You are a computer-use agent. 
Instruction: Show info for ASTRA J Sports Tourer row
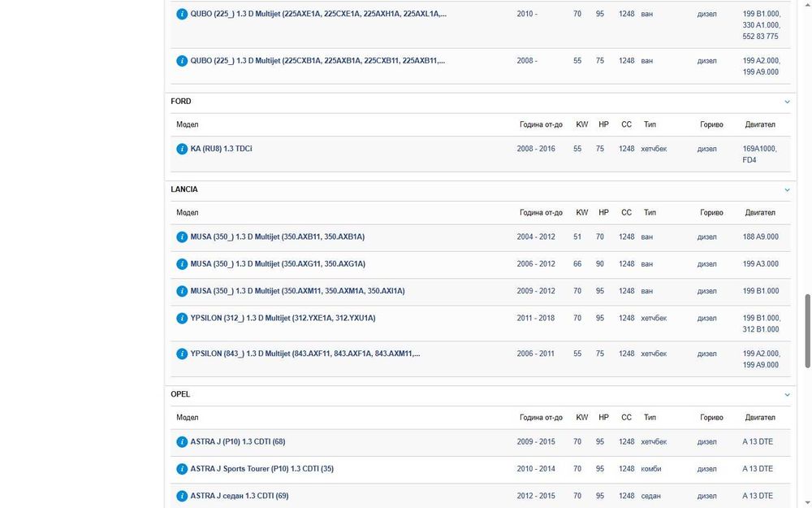tap(182, 469)
